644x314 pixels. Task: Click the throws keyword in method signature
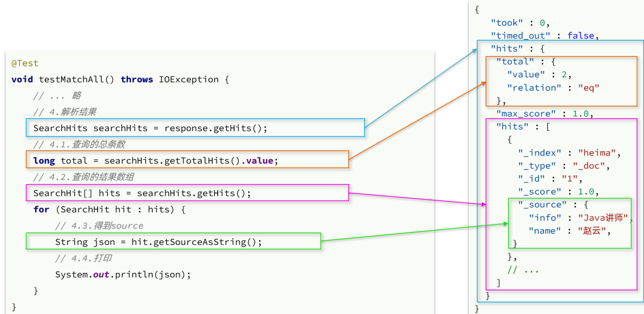click(137, 79)
